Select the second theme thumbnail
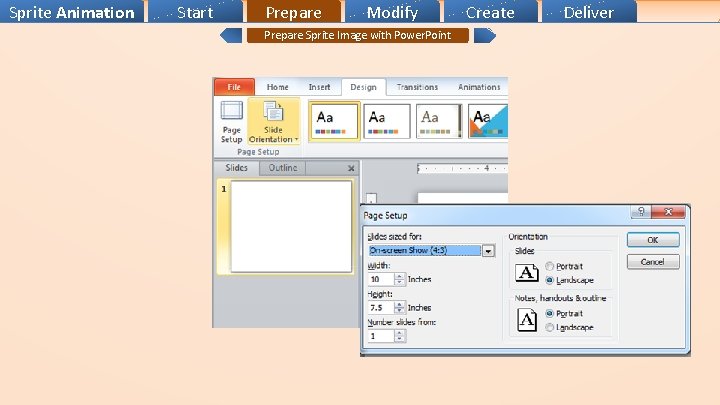 pos(387,121)
